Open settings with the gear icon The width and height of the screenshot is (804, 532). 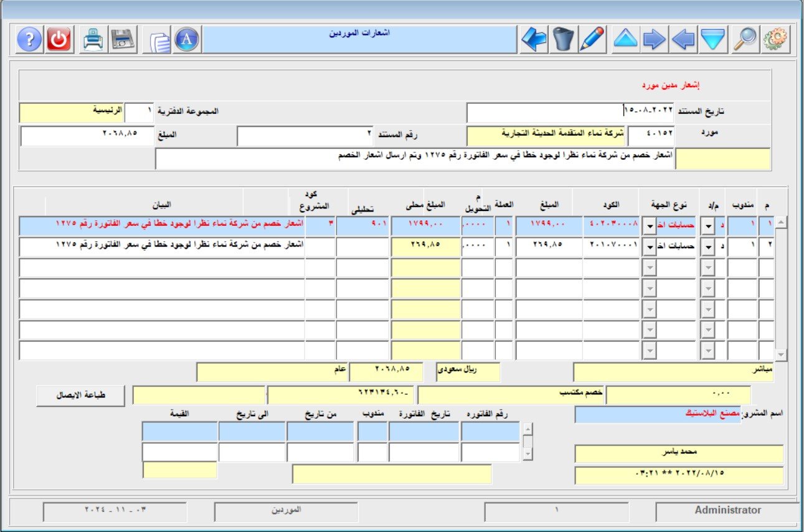(x=775, y=40)
